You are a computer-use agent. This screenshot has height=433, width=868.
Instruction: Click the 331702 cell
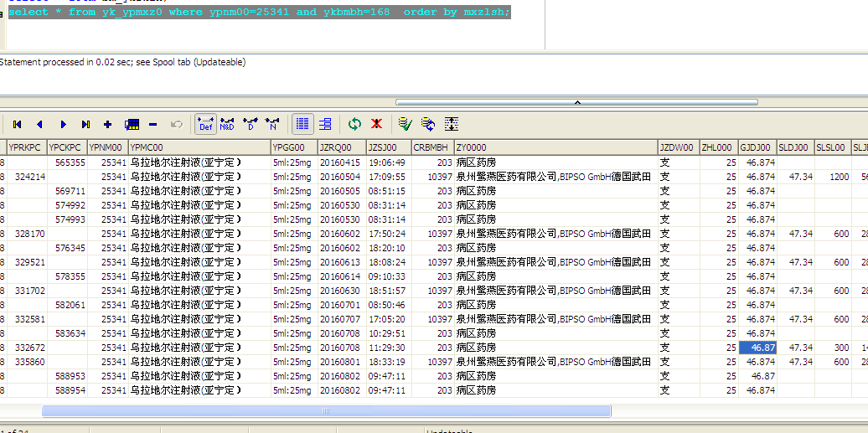pos(27,291)
